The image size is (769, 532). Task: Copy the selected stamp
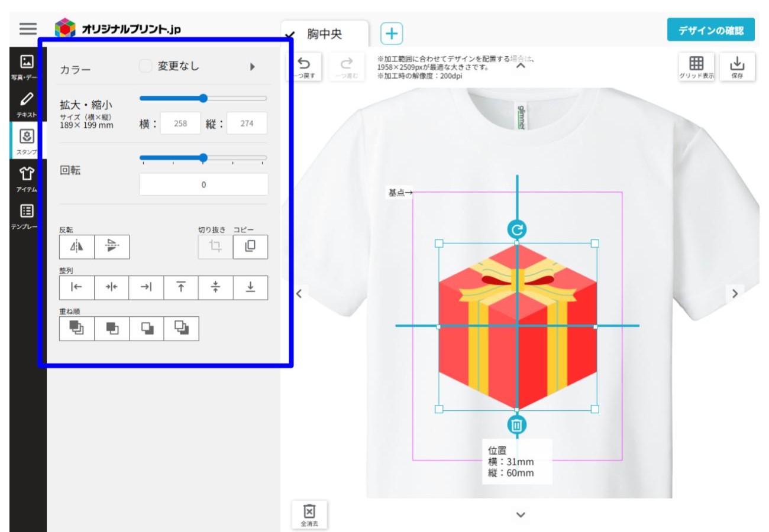click(x=250, y=247)
